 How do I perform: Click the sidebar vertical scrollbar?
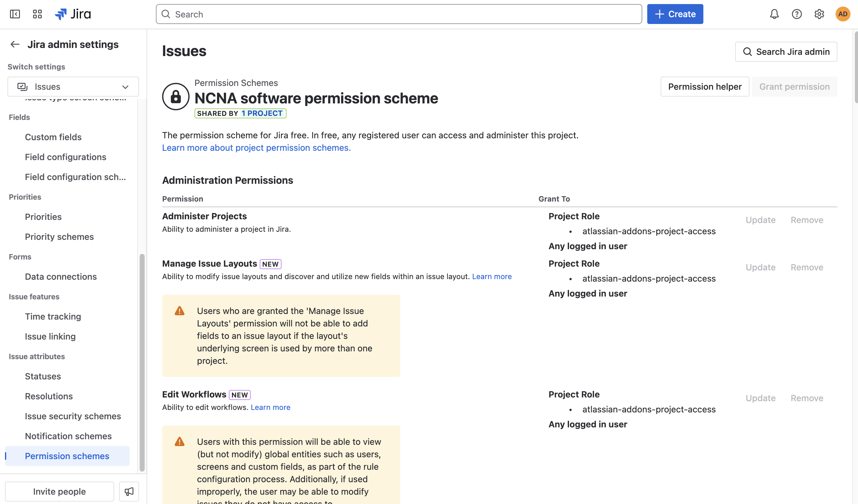[142, 362]
